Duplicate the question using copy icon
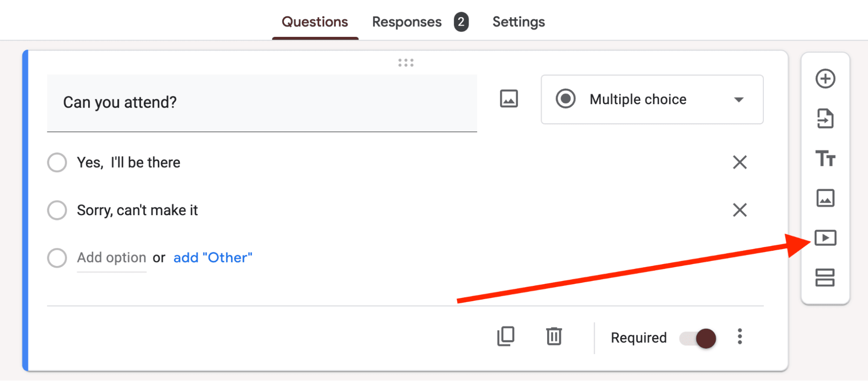Image resolution: width=868 pixels, height=381 pixels. tap(505, 337)
